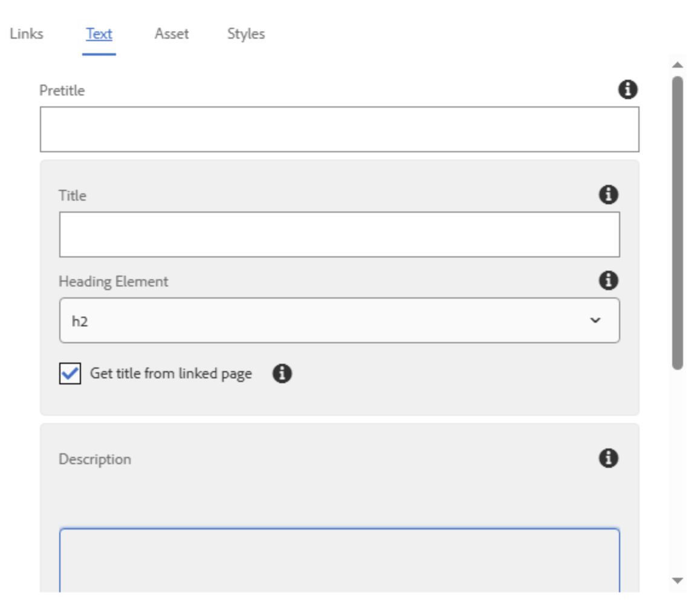
Task: Click inside the Pretitle input field
Action: click(x=339, y=128)
